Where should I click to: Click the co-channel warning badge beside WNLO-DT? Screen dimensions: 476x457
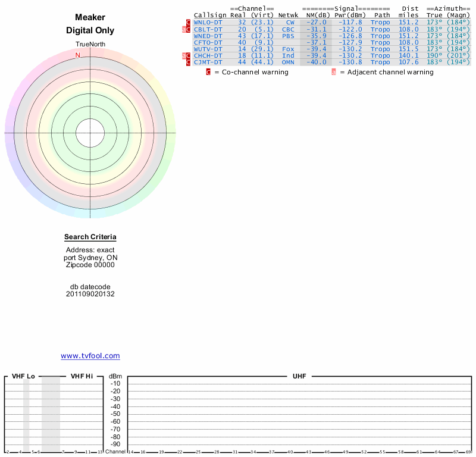pos(188,23)
